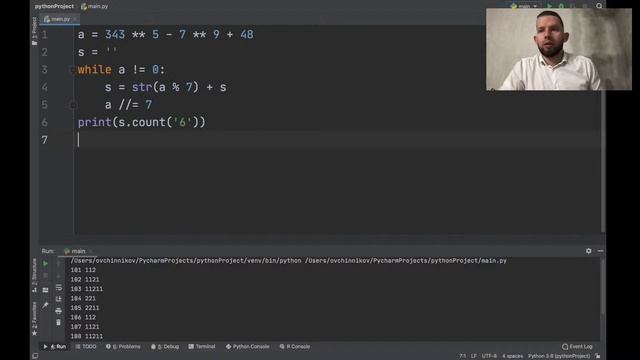Click the Print icon in Run panel
This screenshot has width=640, height=360.
pyautogui.click(x=58, y=311)
